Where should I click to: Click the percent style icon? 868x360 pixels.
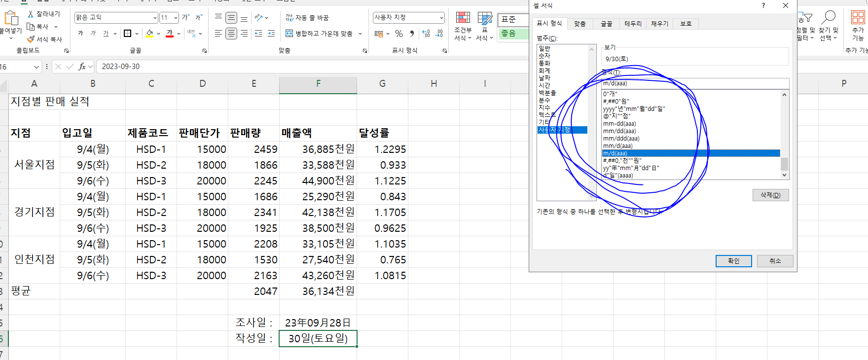398,34
